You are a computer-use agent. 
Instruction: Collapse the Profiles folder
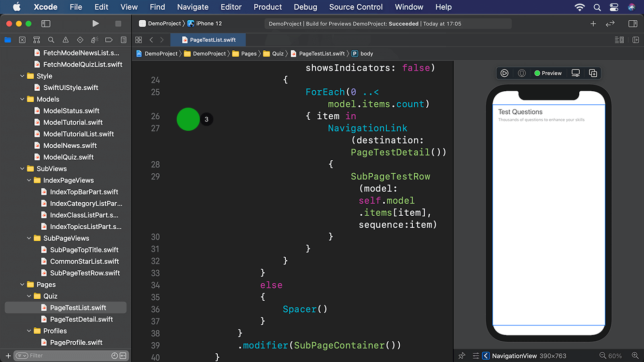coord(29,331)
